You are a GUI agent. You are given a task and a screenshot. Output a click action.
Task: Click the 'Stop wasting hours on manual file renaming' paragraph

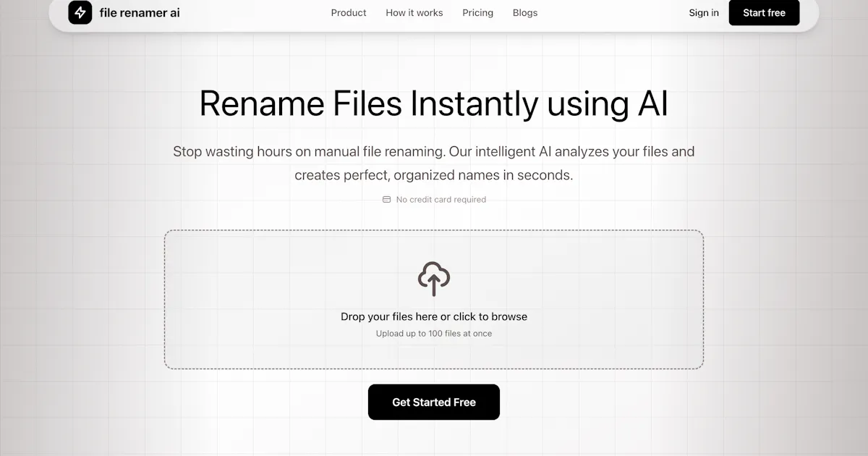coord(434,164)
